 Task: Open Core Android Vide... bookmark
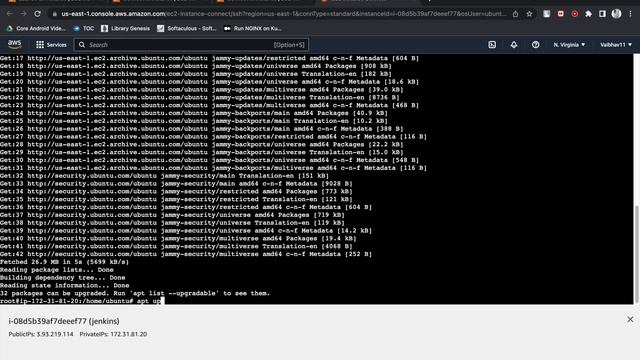36,29
